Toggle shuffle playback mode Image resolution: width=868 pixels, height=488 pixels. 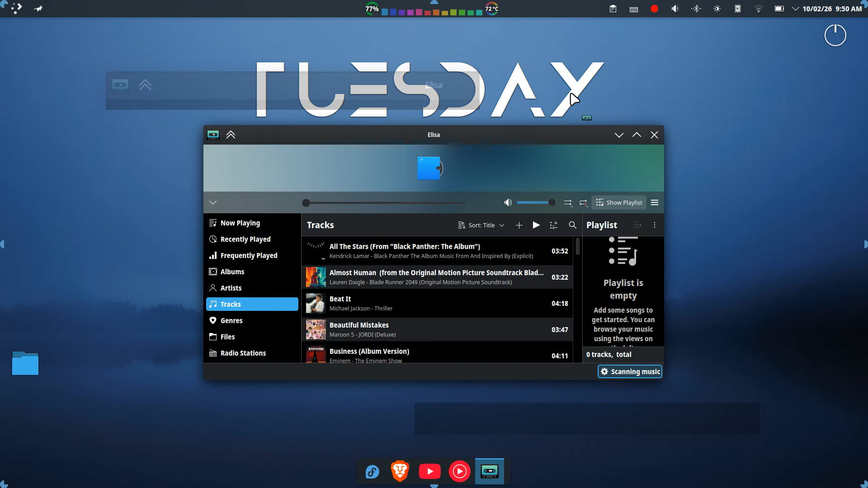568,203
